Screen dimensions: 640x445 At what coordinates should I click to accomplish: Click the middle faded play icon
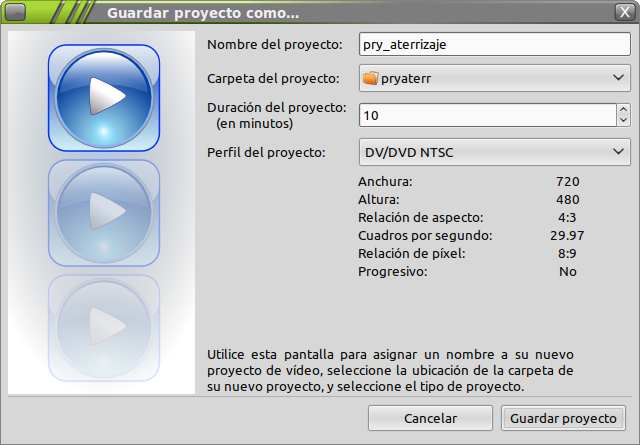(x=104, y=212)
